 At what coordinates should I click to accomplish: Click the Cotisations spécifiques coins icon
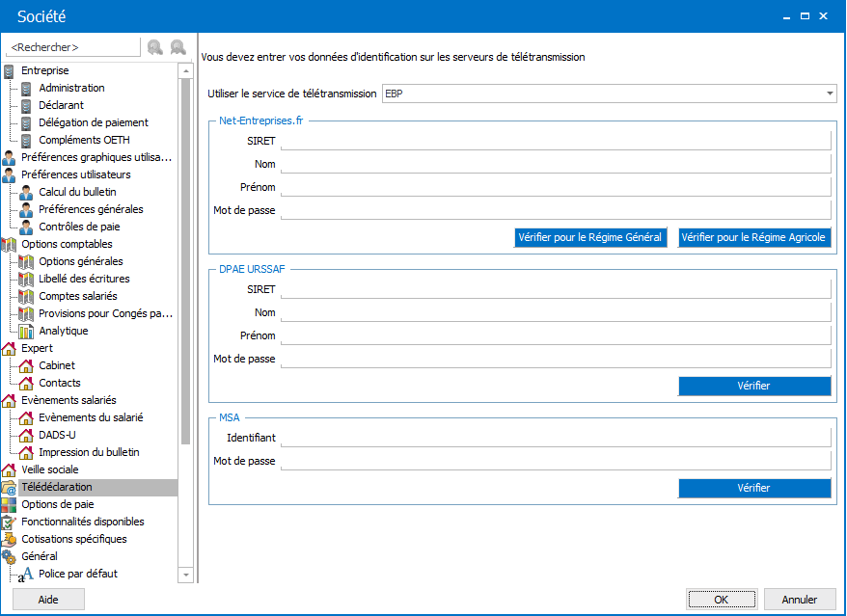pyautogui.click(x=9, y=539)
